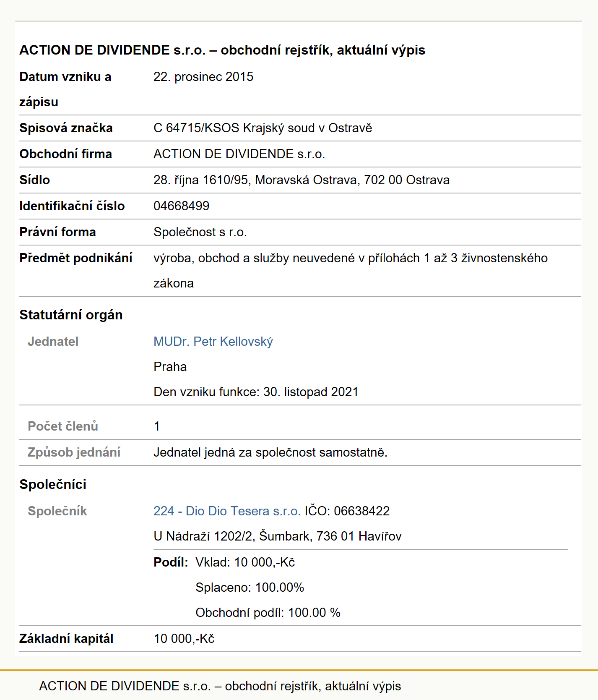The height and width of the screenshot is (700, 598).
Task: Click IČO 06638422 next to partner name
Action: point(347,511)
